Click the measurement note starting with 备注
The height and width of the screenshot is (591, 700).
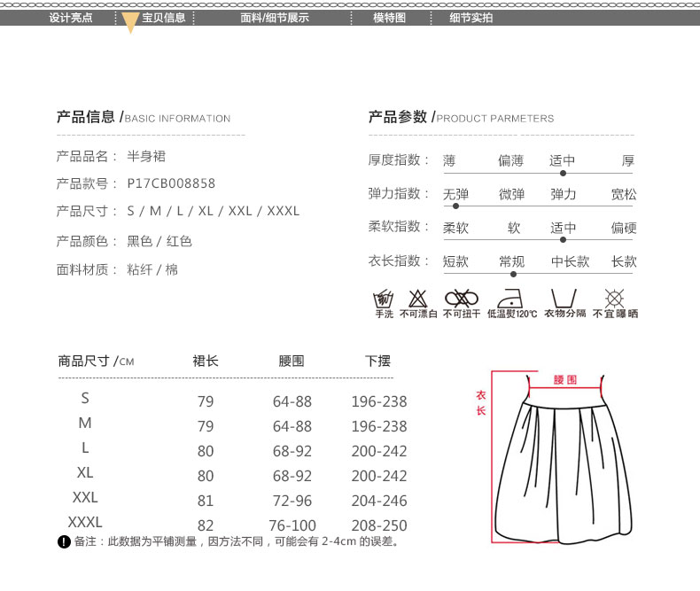237,541
